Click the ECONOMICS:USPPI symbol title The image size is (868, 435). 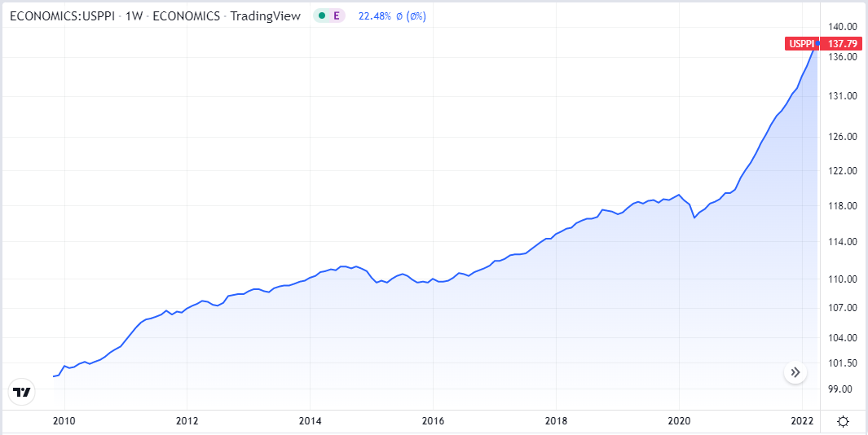click(x=64, y=15)
